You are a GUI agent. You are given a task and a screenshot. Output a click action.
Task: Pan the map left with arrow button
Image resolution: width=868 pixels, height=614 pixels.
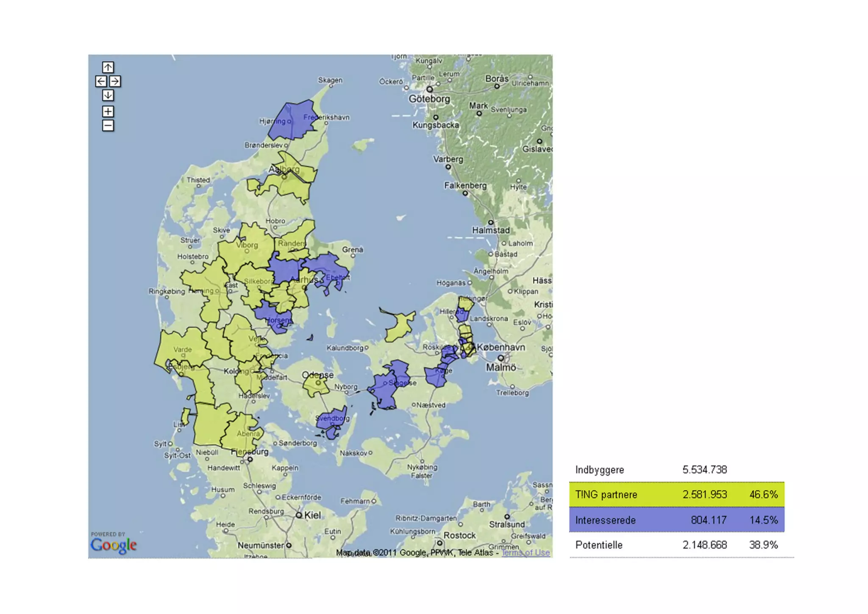point(101,81)
